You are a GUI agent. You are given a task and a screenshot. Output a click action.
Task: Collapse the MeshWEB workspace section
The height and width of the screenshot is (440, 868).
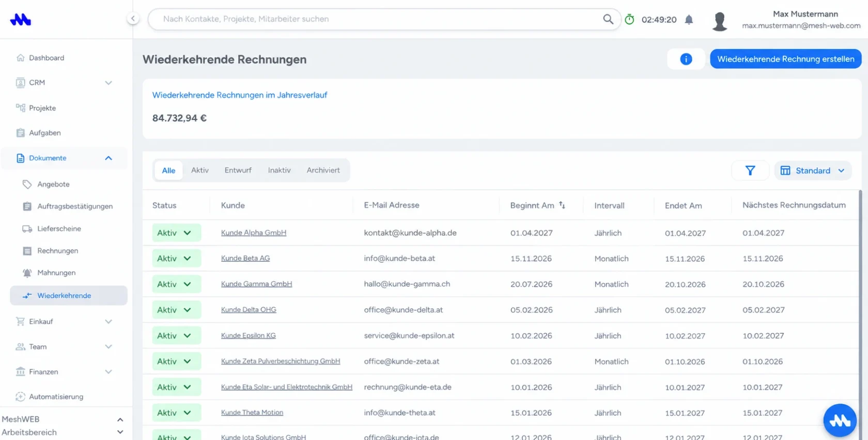[x=120, y=420]
